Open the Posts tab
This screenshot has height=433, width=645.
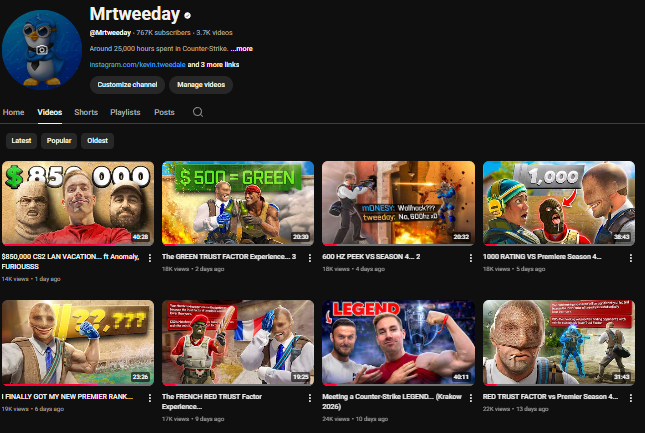coord(164,112)
